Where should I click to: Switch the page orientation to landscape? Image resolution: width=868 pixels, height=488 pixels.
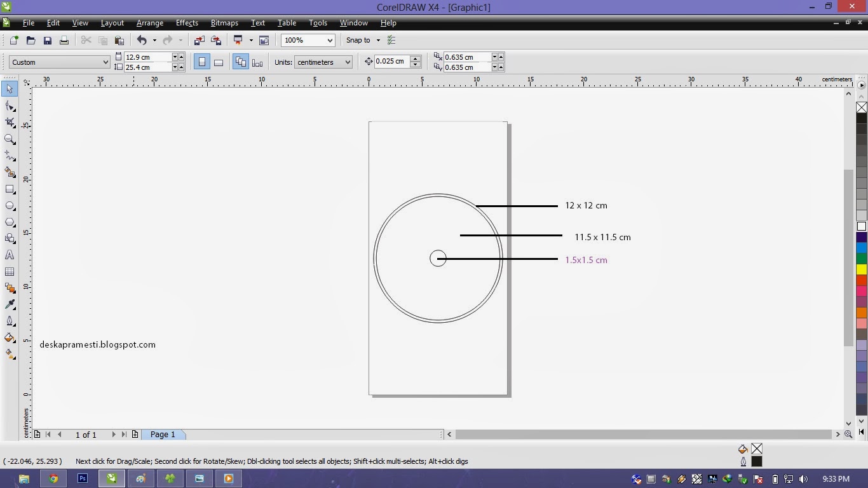pos(219,62)
